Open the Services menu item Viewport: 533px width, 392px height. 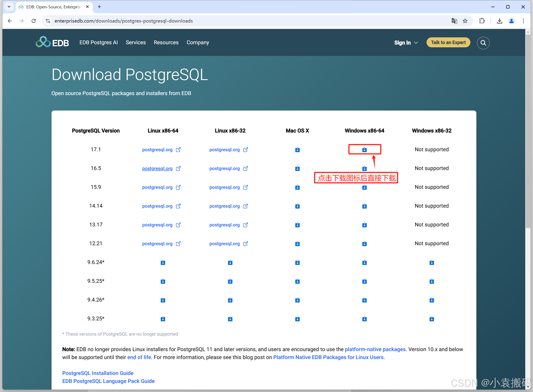point(135,43)
